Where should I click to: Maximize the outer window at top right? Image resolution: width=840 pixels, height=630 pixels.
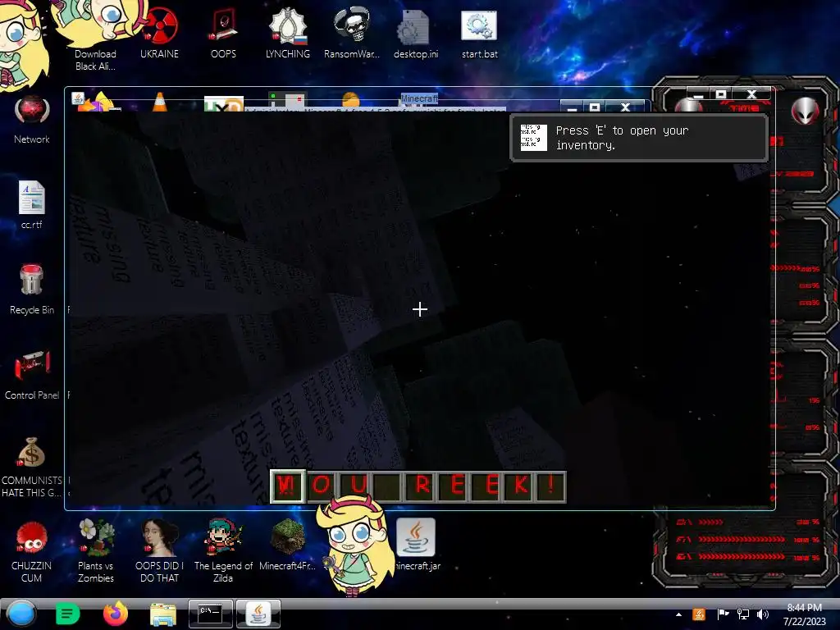[721, 94]
